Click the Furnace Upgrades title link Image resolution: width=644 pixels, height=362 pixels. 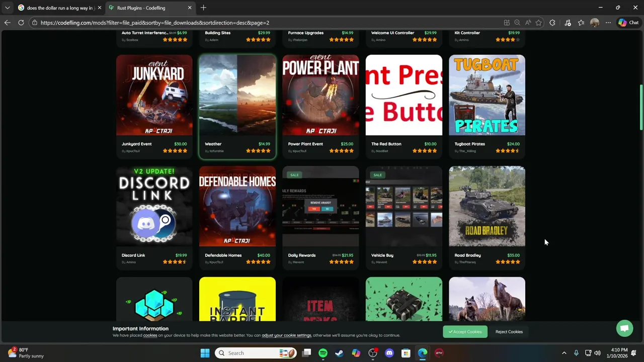pos(306,33)
